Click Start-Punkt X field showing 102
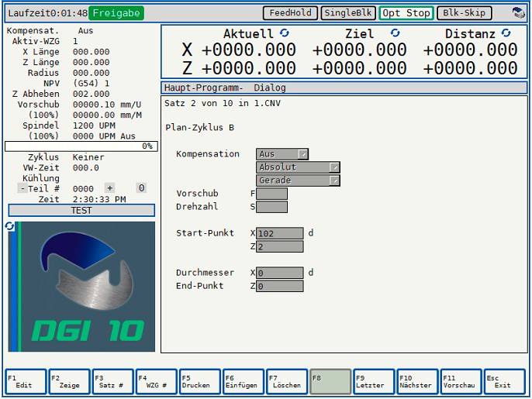 pos(279,233)
